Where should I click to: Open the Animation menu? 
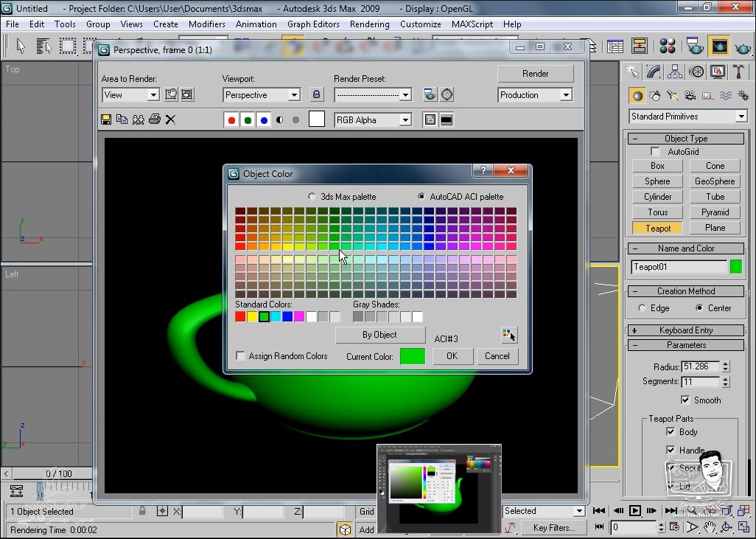click(x=256, y=24)
